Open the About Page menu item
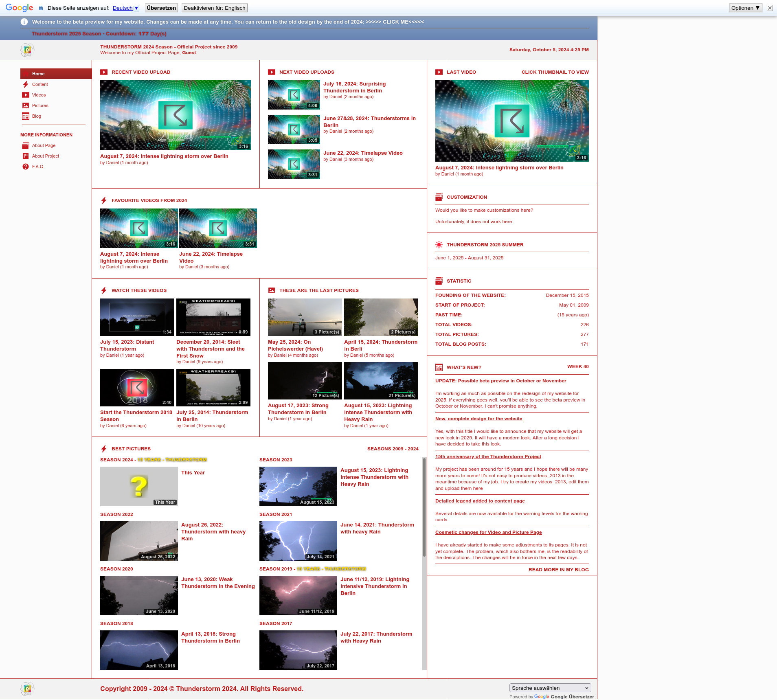This screenshot has width=777, height=700. pos(44,145)
